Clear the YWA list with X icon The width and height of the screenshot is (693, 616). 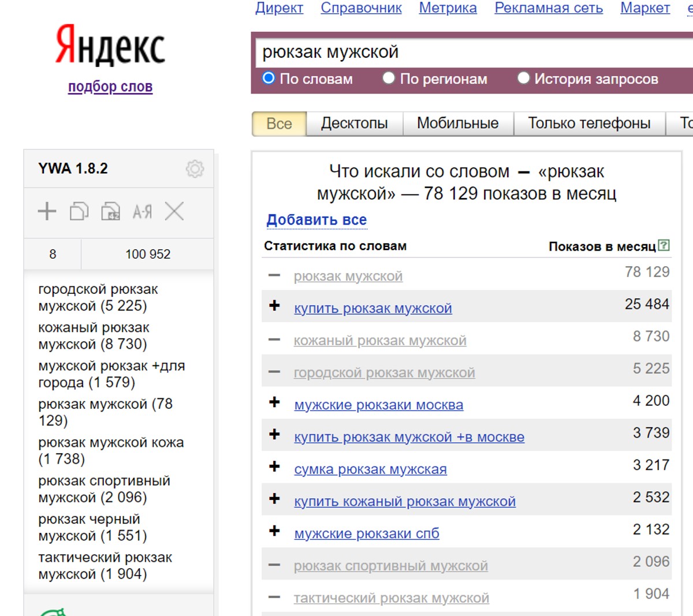[x=174, y=211]
